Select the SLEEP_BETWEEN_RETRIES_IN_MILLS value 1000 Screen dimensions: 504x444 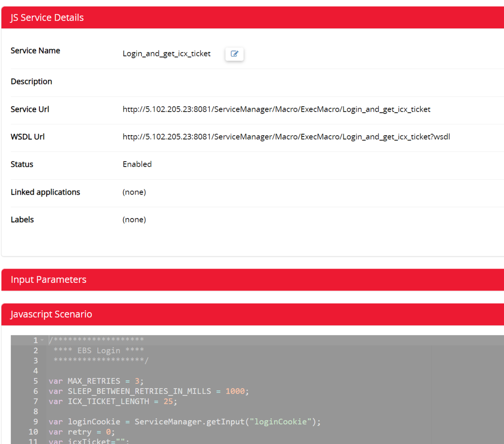(x=235, y=391)
